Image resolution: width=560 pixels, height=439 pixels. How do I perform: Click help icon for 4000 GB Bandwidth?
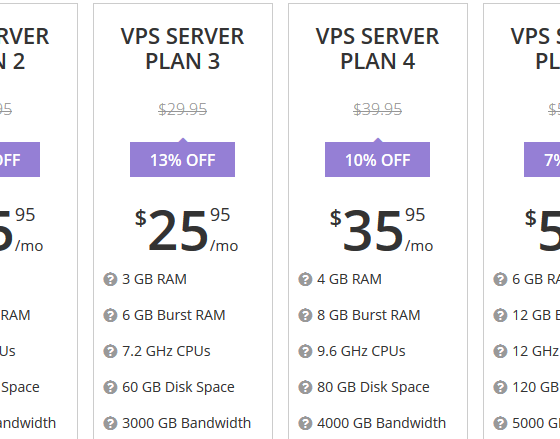305,423
